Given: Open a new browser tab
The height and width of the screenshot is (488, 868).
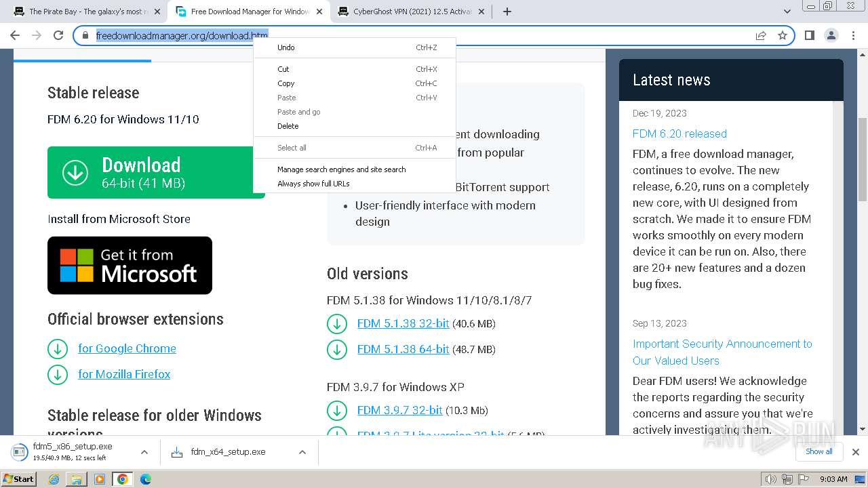Looking at the screenshot, I should [507, 12].
